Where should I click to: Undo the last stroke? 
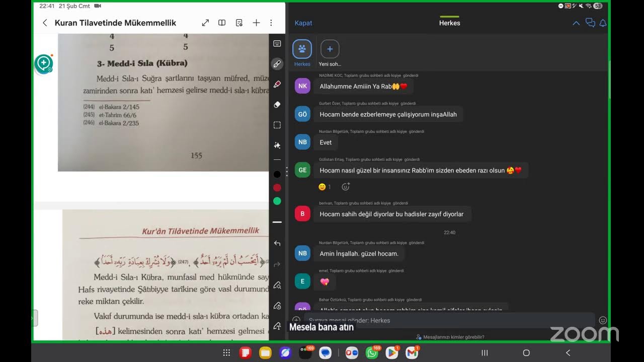click(277, 243)
